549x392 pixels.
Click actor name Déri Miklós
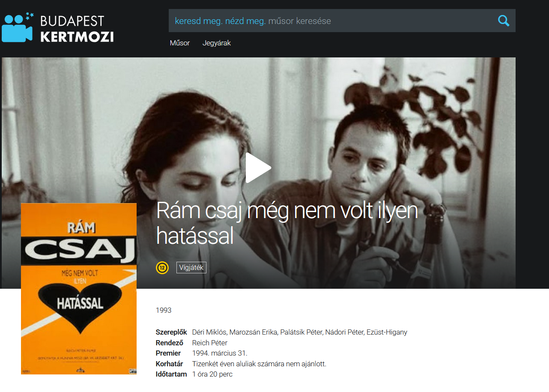coord(209,332)
